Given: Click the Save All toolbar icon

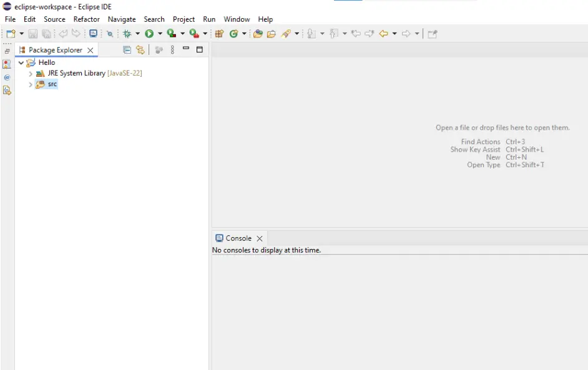Looking at the screenshot, I should (46, 34).
